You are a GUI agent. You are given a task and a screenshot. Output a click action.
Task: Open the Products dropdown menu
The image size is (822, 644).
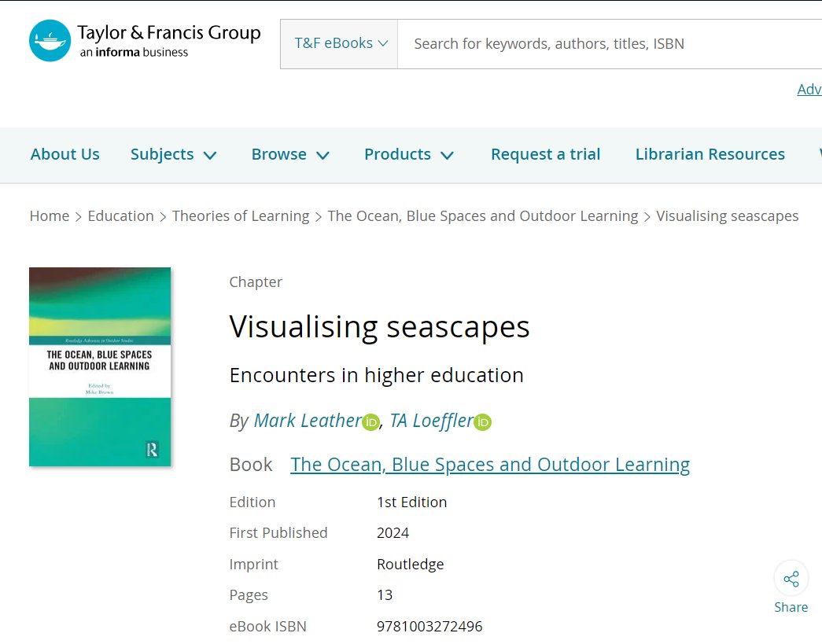coord(409,154)
